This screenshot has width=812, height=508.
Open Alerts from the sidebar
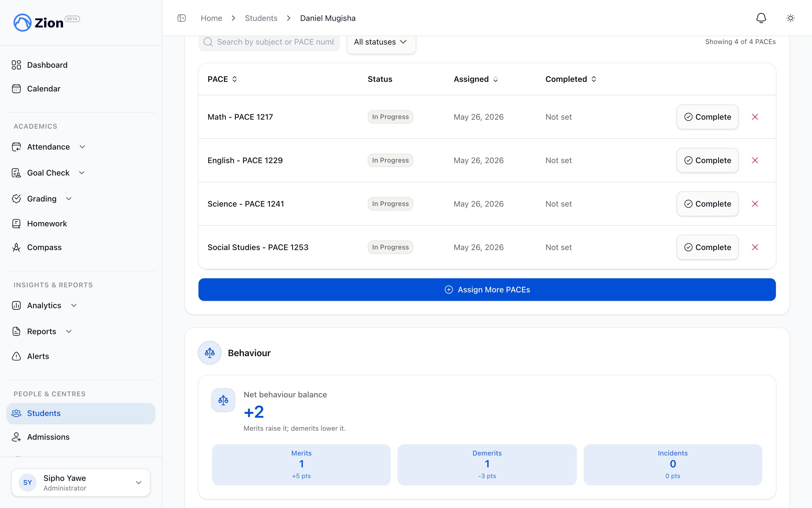(81, 356)
